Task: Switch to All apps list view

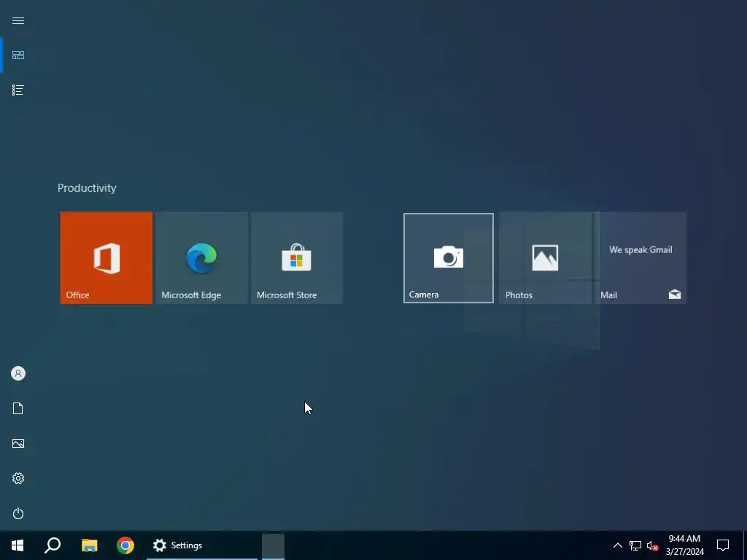Action: coord(18,90)
